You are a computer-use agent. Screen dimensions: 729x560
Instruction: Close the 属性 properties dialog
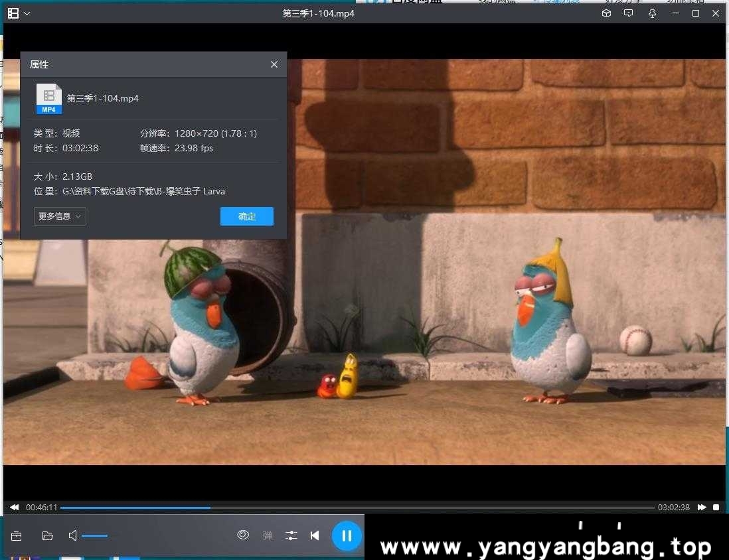pos(274,64)
